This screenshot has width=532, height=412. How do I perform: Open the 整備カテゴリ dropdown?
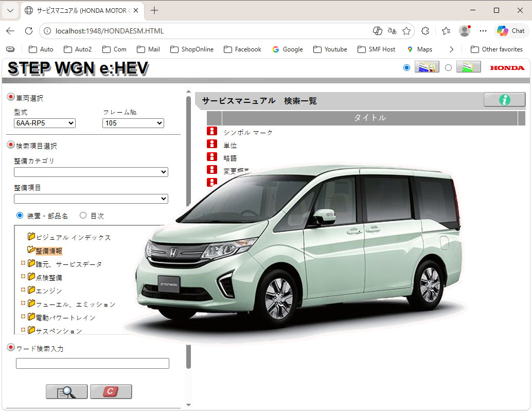point(91,172)
